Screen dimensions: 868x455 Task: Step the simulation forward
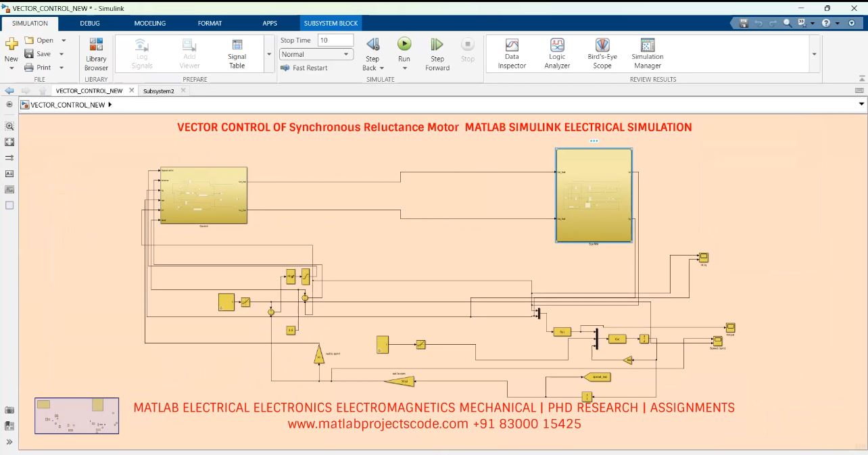pyautogui.click(x=437, y=53)
